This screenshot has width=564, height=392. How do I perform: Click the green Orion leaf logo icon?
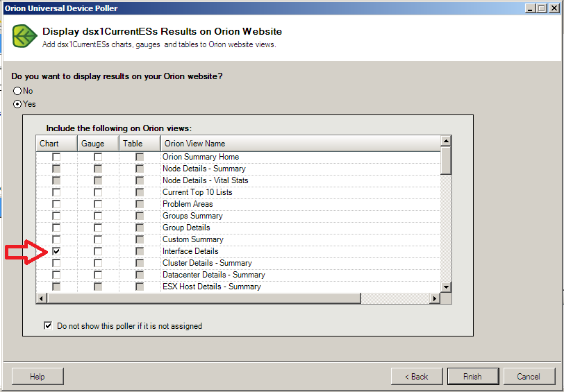point(24,36)
